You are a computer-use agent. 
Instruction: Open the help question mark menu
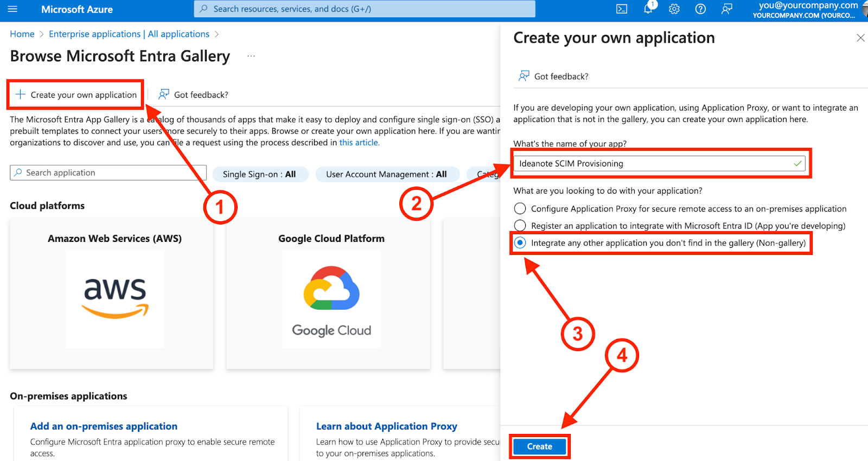(700, 9)
